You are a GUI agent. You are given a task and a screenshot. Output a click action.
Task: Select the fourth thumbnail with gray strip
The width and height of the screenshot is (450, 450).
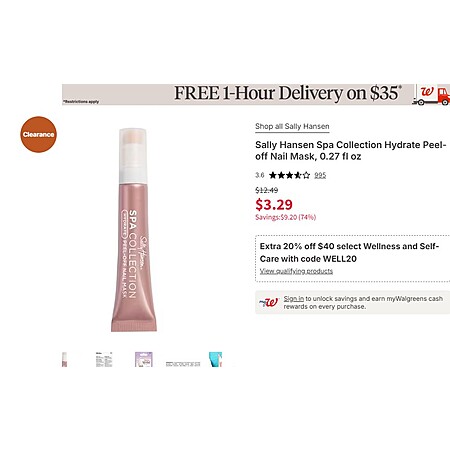[x=183, y=364]
